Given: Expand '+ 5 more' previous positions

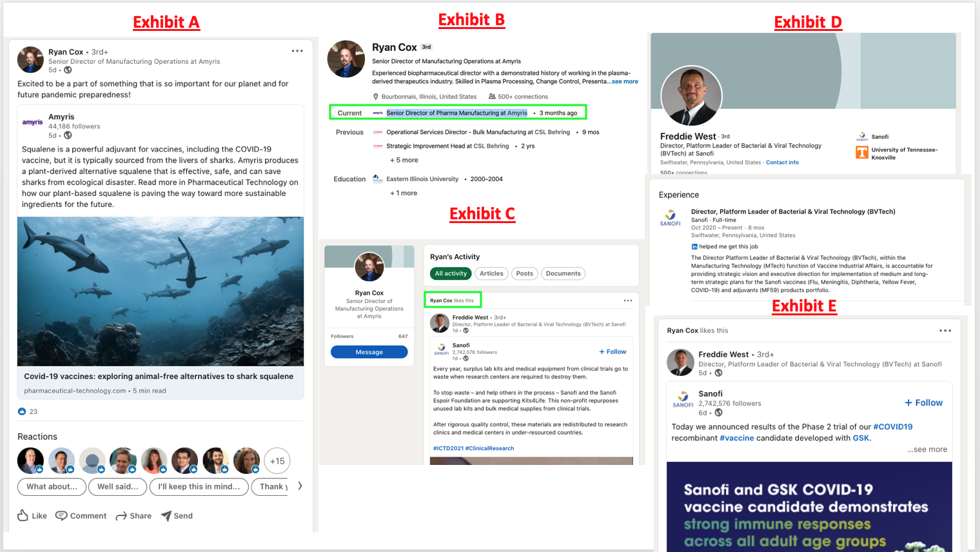Looking at the screenshot, I should pos(404,160).
